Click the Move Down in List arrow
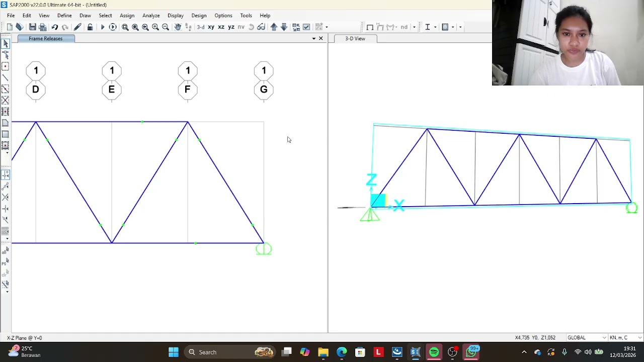This screenshot has height=362, width=644. 284,27
